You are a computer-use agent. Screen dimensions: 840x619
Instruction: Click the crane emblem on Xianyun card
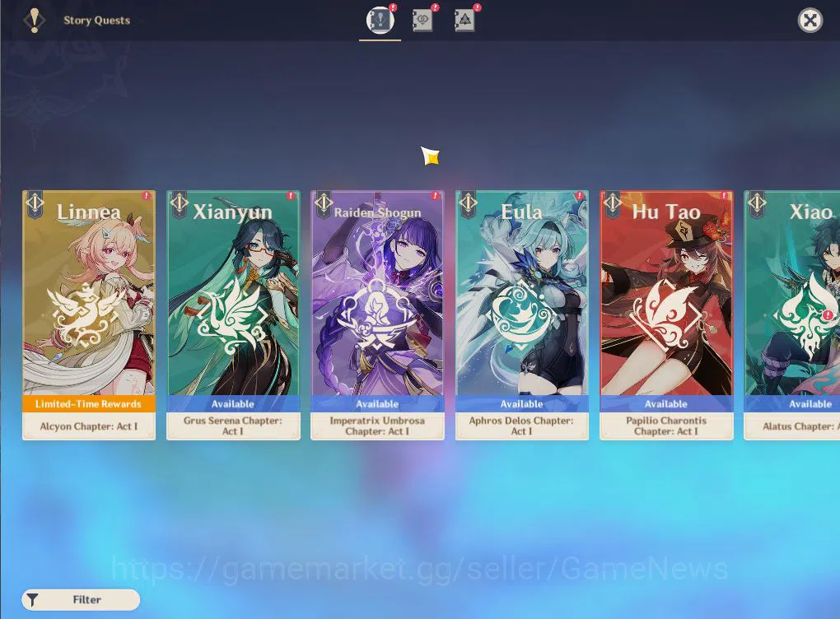tap(233, 316)
